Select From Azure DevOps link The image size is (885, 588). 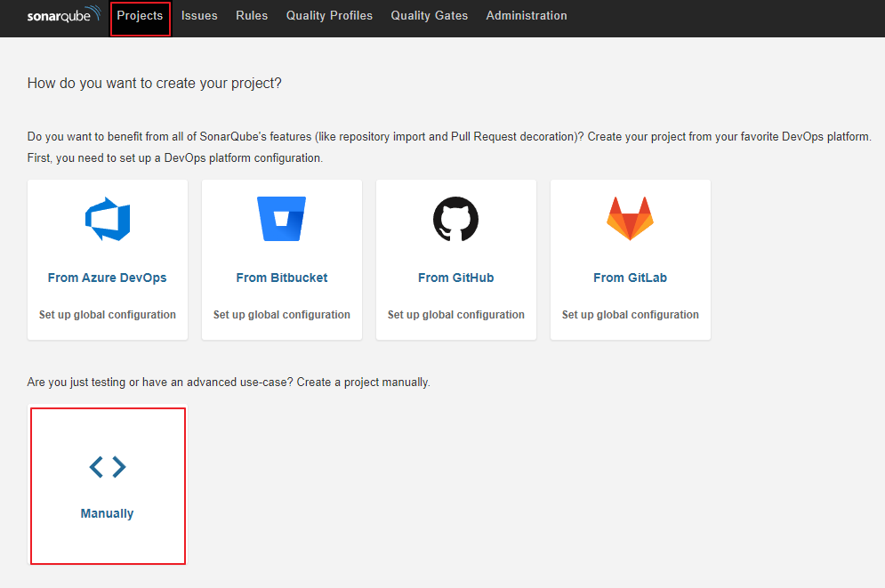[x=108, y=278]
